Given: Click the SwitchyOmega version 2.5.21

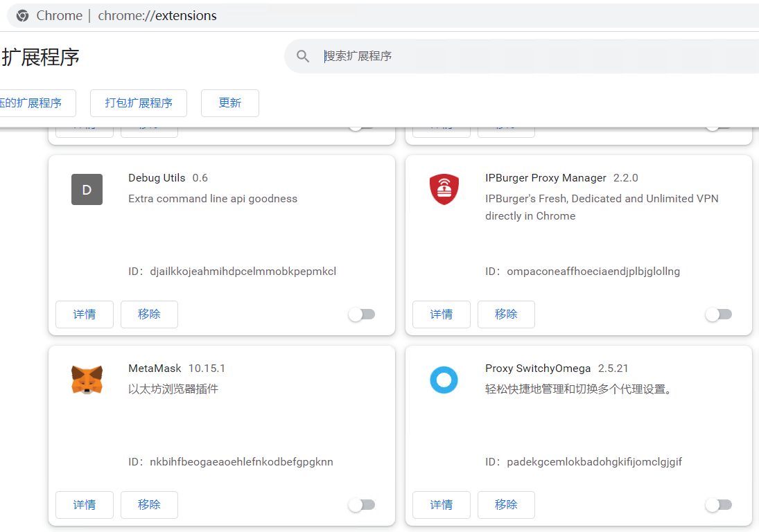Looking at the screenshot, I should [613, 369].
